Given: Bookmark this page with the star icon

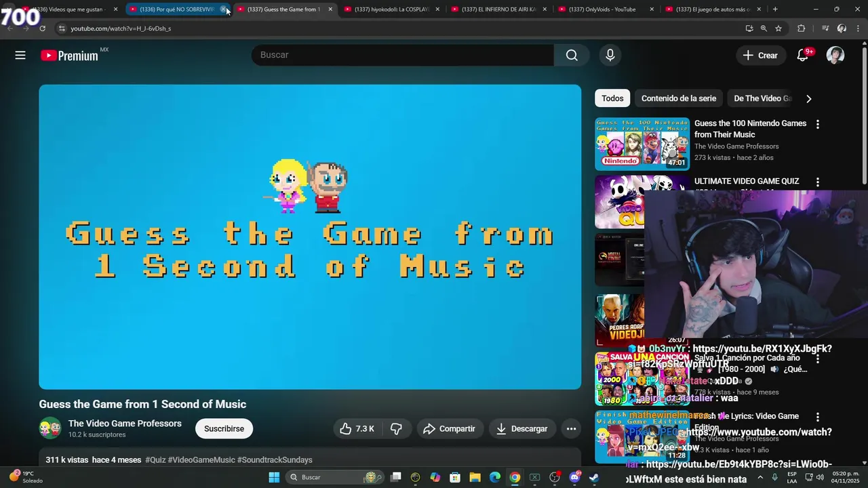Looking at the screenshot, I should pyautogui.click(x=778, y=28).
